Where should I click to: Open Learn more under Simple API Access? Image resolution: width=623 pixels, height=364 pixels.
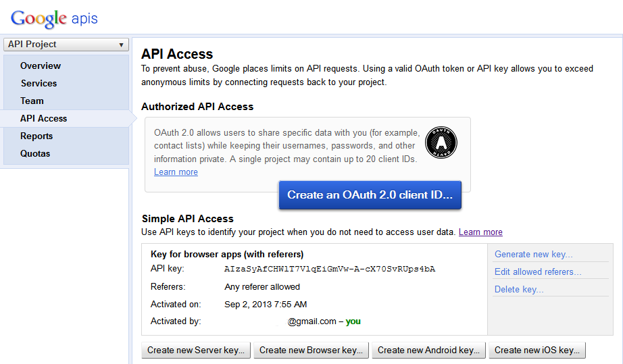point(480,232)
